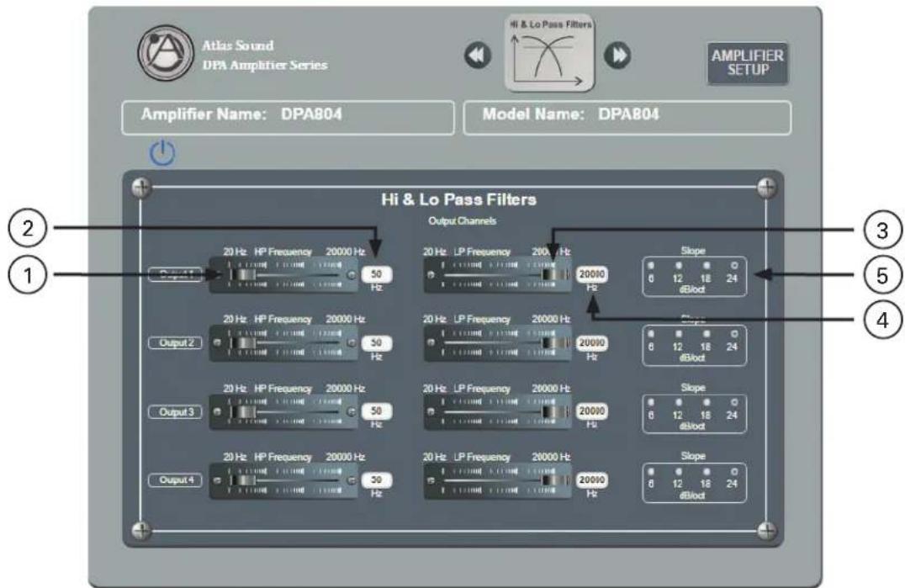Click the Model Name field
905x588 pixels.
[x=627, y=118]
